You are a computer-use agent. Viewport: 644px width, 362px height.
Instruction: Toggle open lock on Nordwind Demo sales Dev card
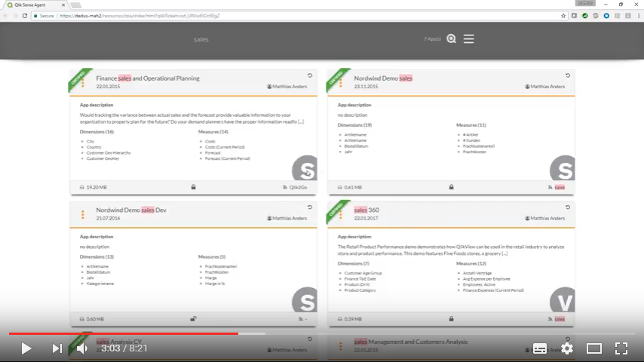click(193, 319)
